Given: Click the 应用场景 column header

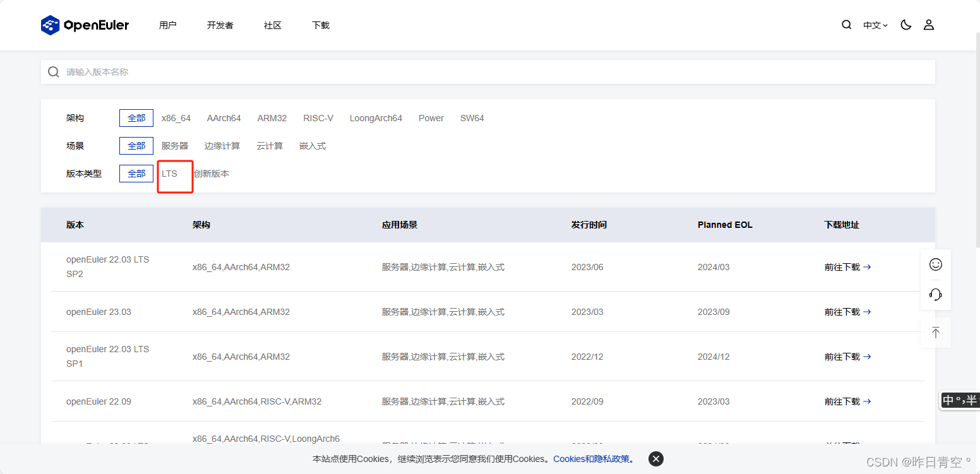Looking at the screenshot, I should [400, 225].
